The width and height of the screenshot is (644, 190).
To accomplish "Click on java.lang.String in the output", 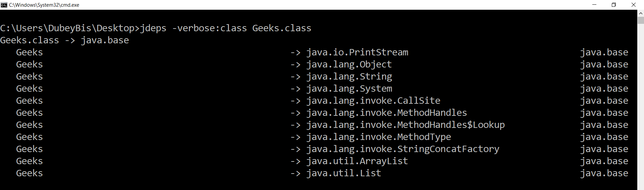I will coord(349,77).
